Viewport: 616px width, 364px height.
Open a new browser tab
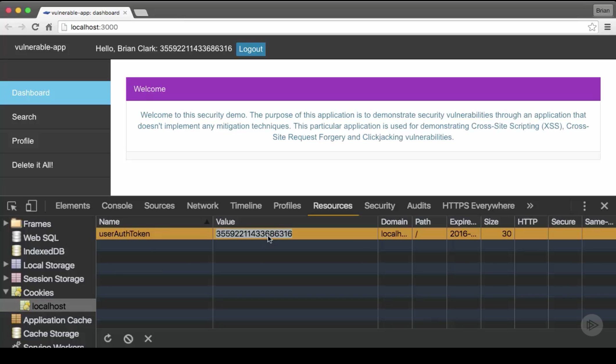point(141,13)
